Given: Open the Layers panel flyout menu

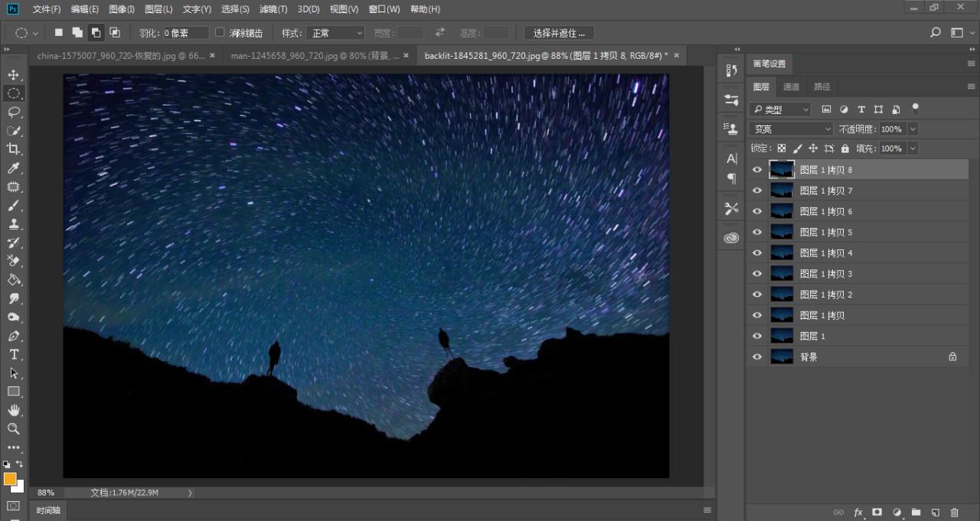Looking at the screenshot, I should coord(971,86).
